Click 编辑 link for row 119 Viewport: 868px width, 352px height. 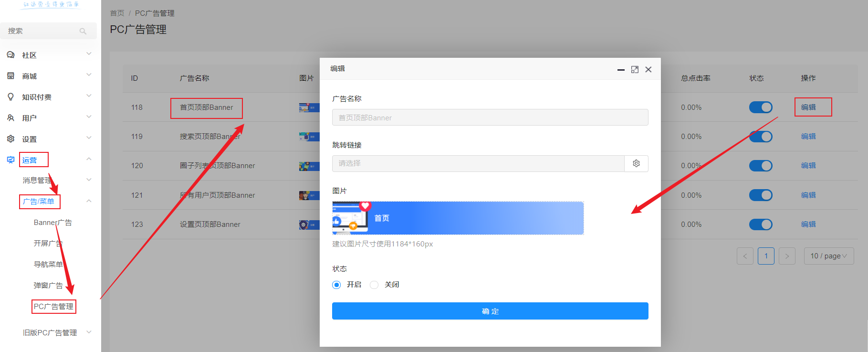pyautogui.click(x=808, y=137)
